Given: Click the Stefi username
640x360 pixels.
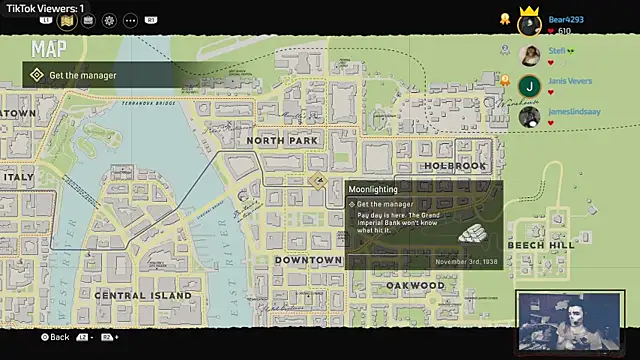Looking at the screenshot, I should [557, 51].
